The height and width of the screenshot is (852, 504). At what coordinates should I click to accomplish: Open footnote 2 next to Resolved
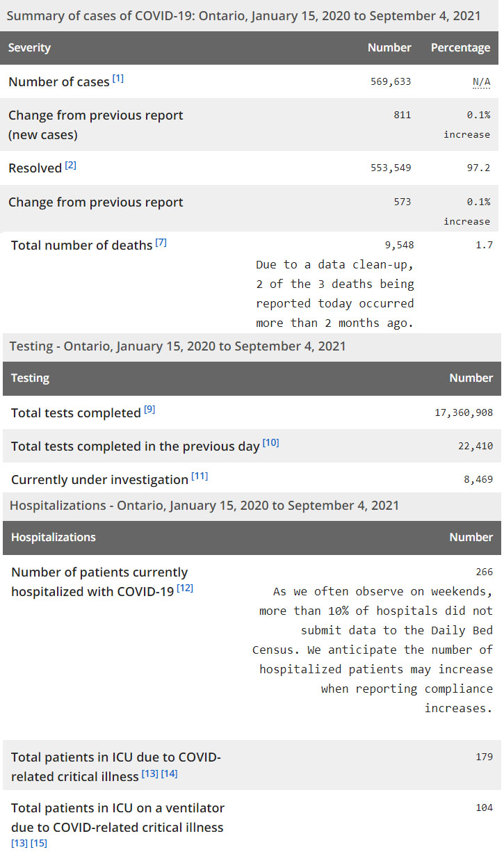(71, 166)
